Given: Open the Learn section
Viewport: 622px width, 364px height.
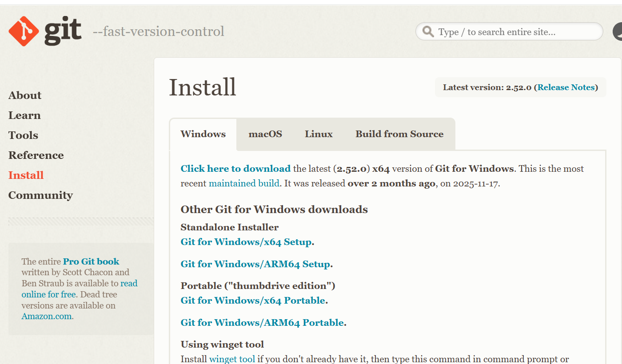Looking at the screenshot, I should (24, 115).
